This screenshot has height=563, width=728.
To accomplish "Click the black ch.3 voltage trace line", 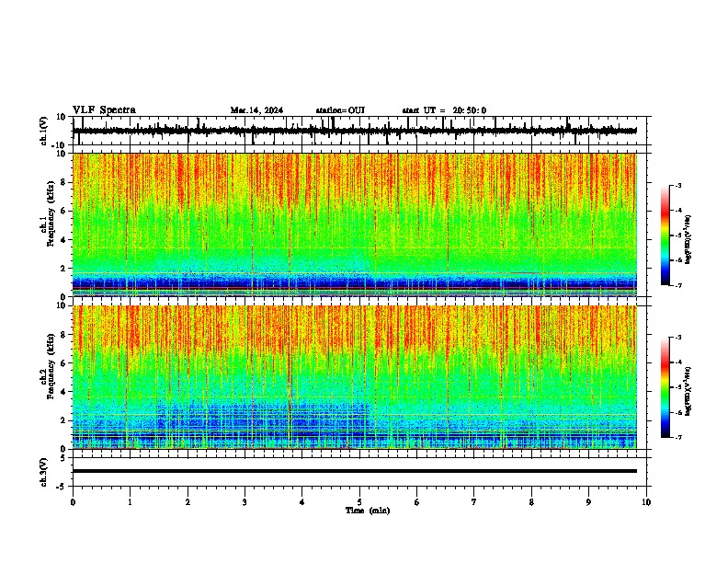I will click(355, 471).
